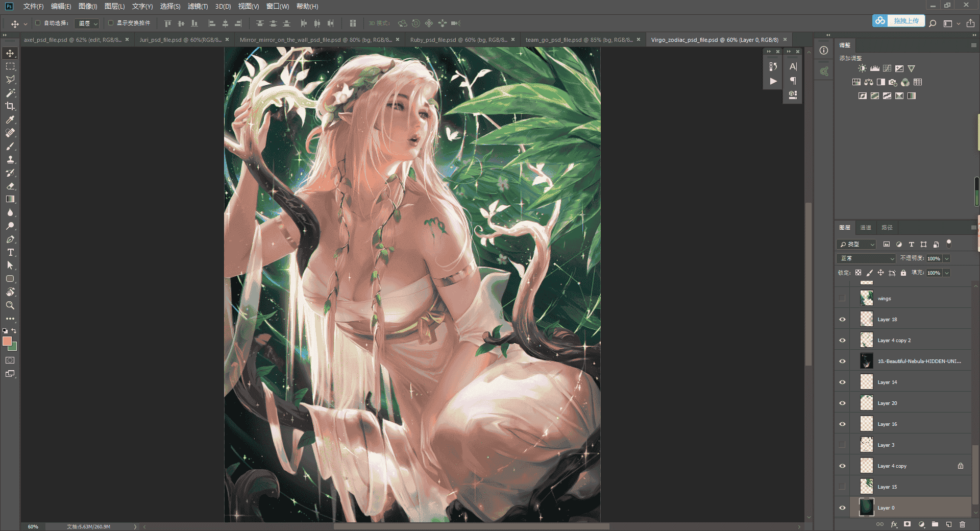Image resolution: width=980 pixels, height=531 pixels.
Task: Open the Image (图像) menu
Action: (88, 7)
